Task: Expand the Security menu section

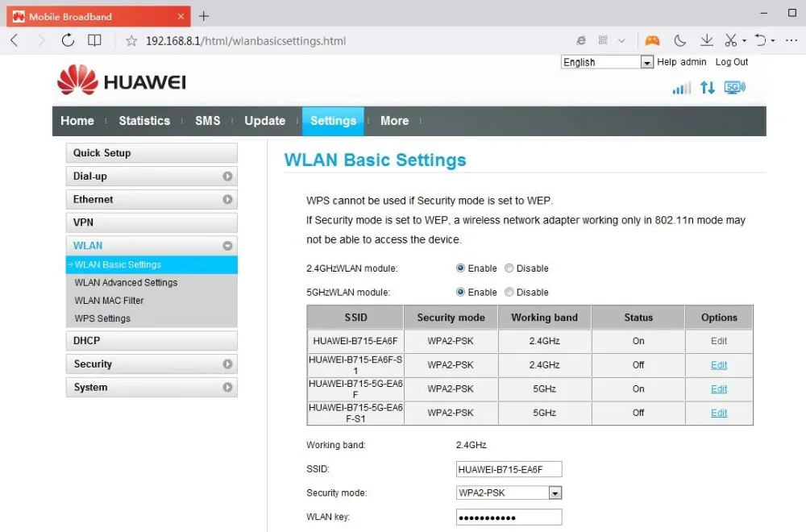Action: (152, 364)
